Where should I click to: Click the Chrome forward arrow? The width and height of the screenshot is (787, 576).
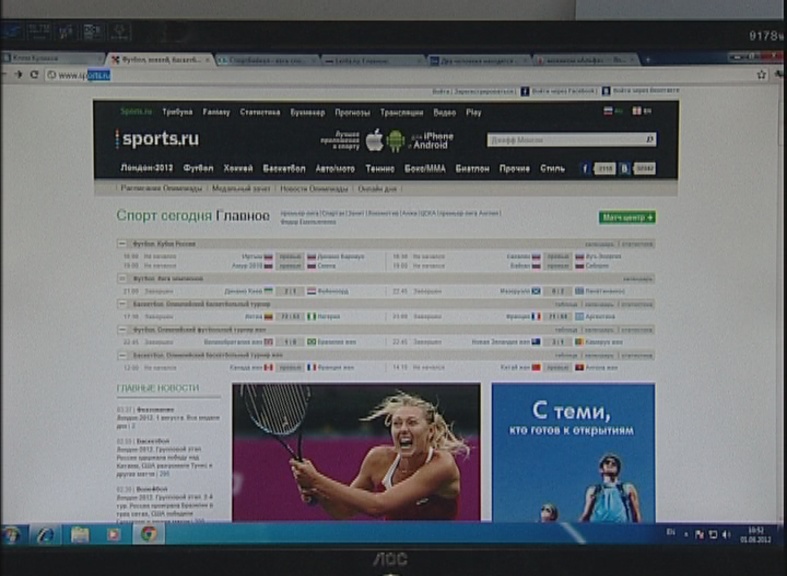[19, 74]
